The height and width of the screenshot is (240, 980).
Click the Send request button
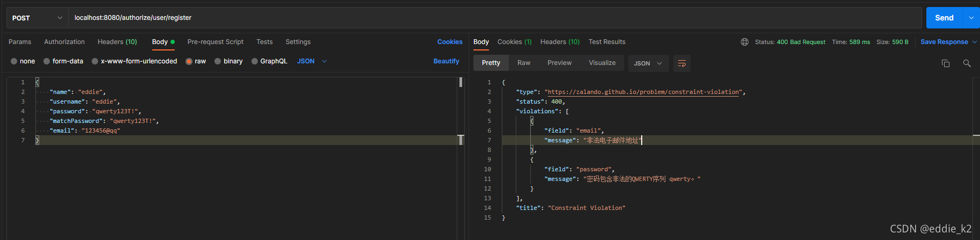click(x=944, y=18)
